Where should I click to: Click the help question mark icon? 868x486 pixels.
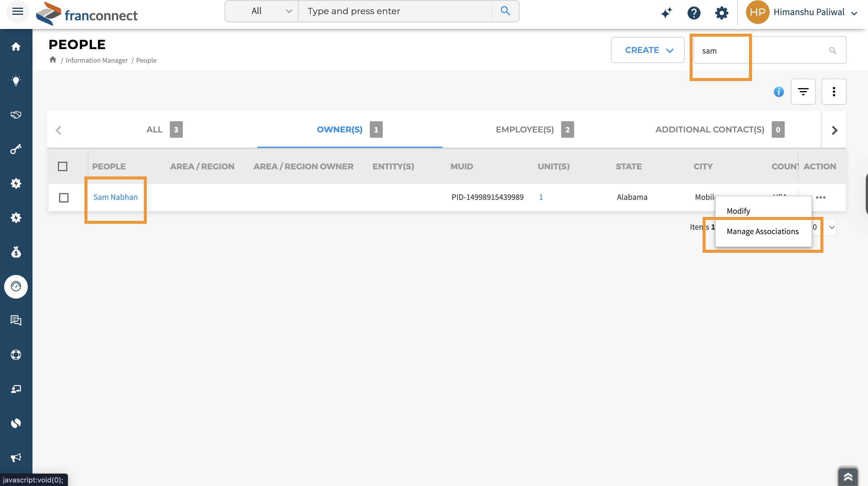pyautogui.click(x=693, y=13)
